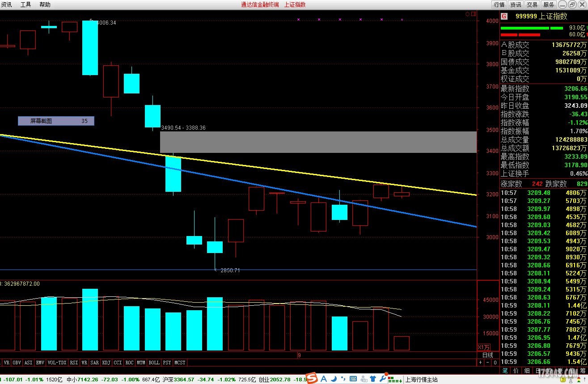Open the 资讯 menu in the top-left menu bar
This screenshot has height=384, width=588.
[x=7, y=4]
